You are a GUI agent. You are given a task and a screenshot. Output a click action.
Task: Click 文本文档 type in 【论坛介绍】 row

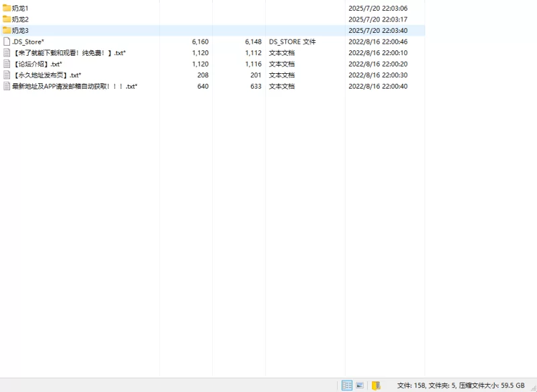pyautogui.click(x=282, y=64)
